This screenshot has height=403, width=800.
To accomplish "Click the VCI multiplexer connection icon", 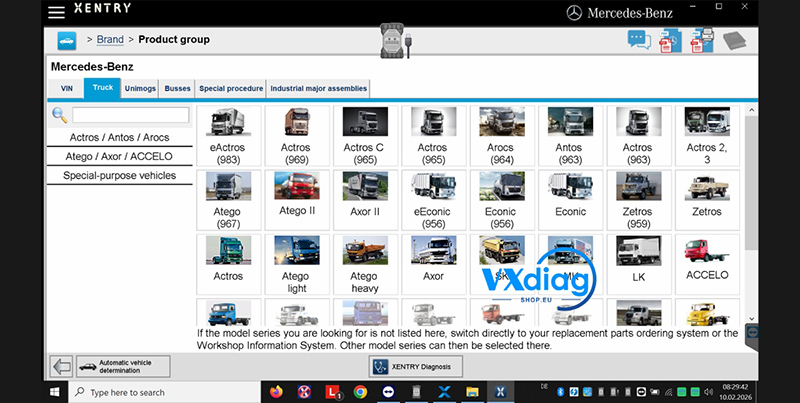I will pos(395,41).
